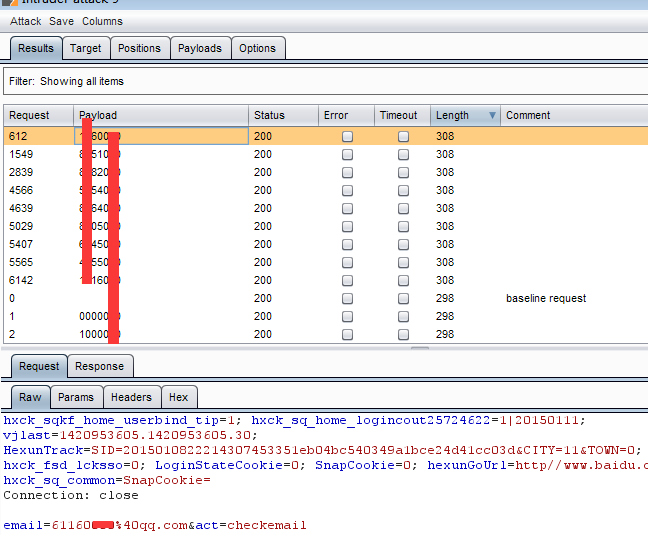Switch to the Positions tab
This screenshot has height=535, width=648.
[x=139, y=48]
